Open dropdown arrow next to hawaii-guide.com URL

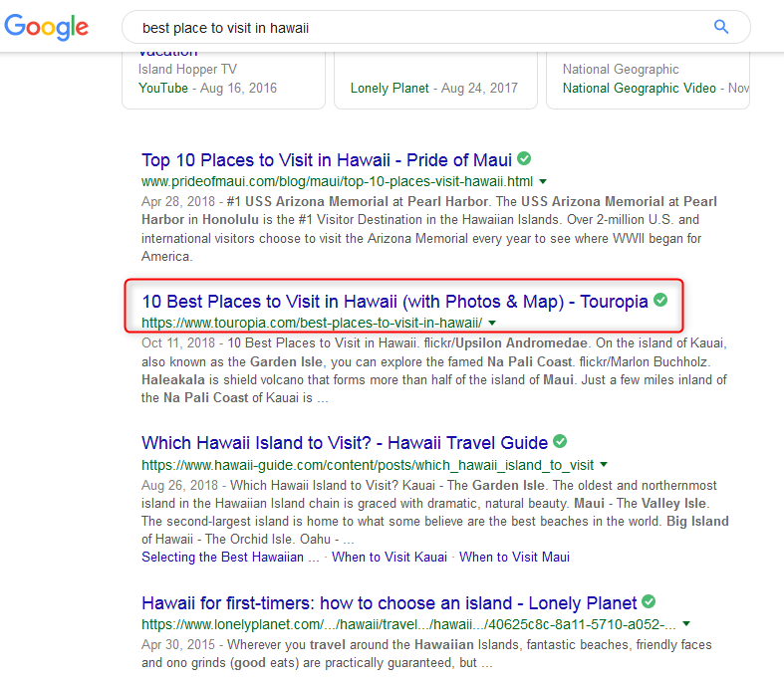604,465
